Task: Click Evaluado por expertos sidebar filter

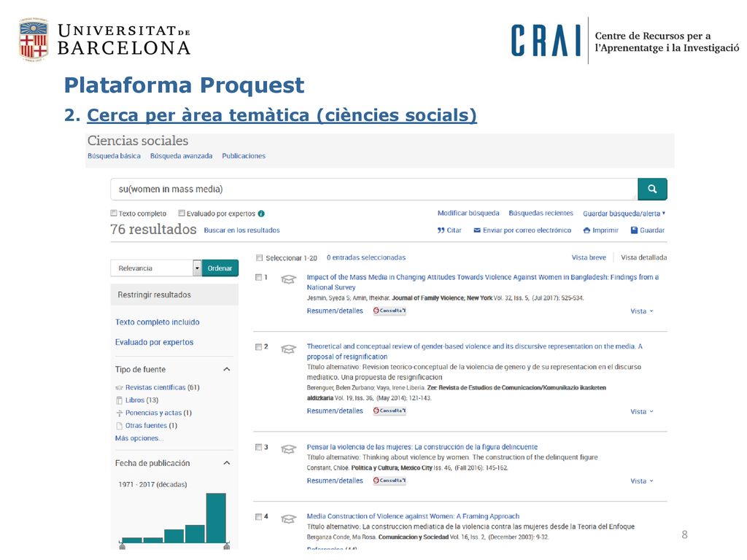Action: [154, 342]
